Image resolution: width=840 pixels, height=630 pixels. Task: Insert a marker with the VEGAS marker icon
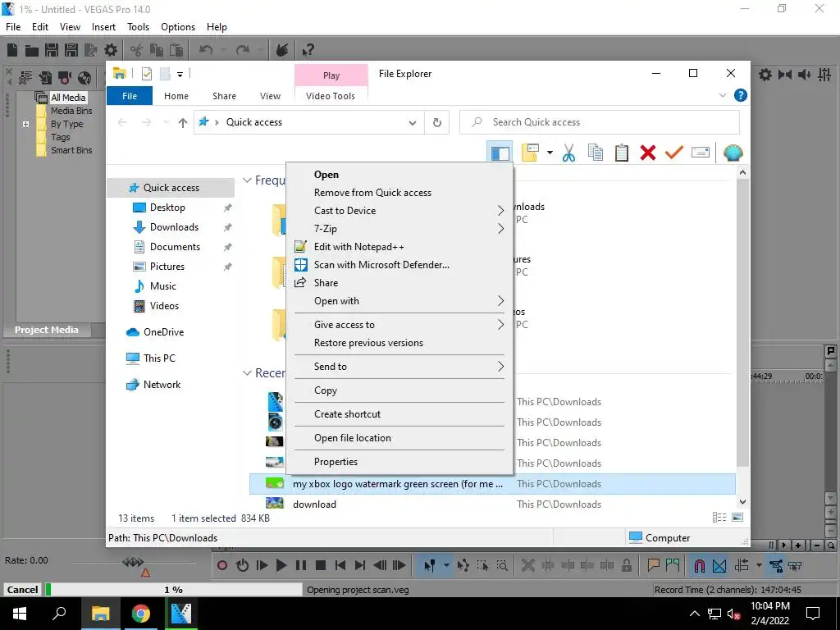pyautogui.click(x=653, y=565)
